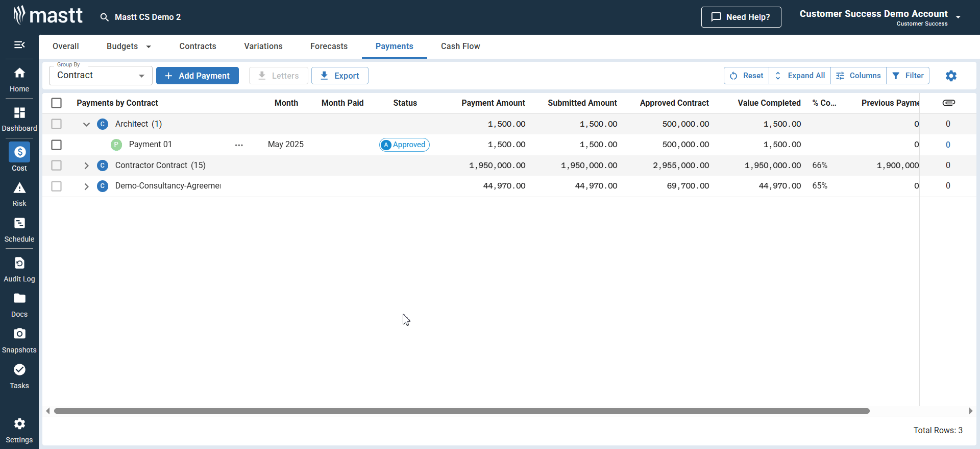
Task: Toggle the select-all header checkbox
Action: coord(57,103)
